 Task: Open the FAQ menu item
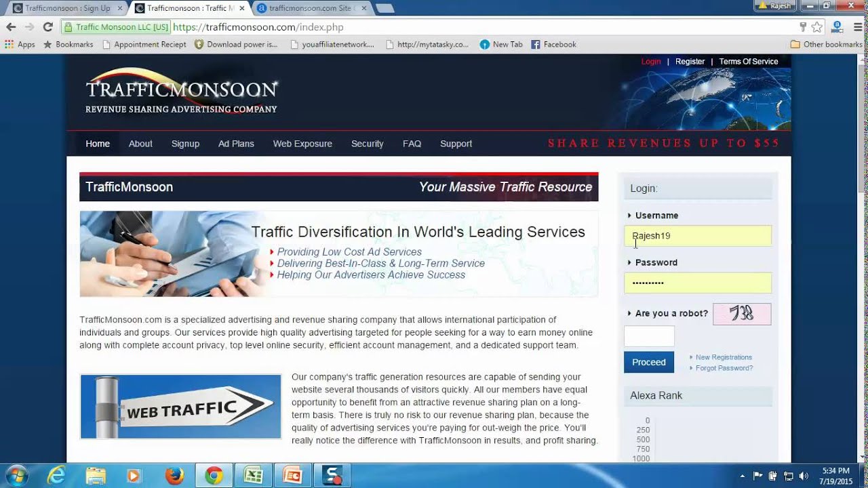412,144
